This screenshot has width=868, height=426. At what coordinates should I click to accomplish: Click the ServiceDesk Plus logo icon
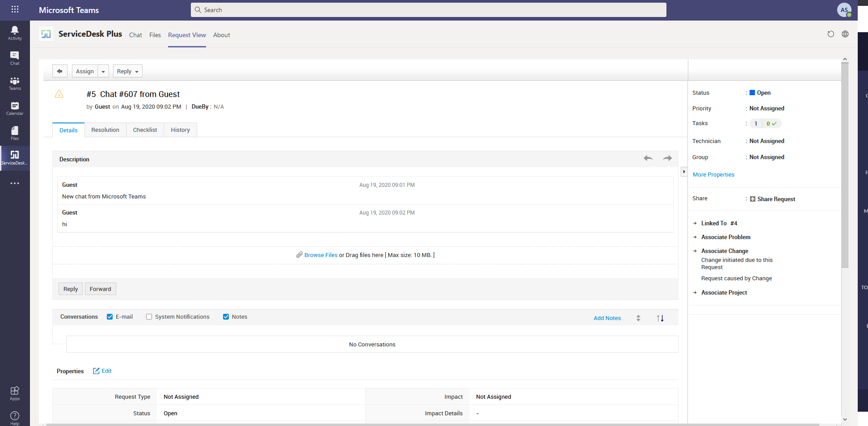point(46,34)
